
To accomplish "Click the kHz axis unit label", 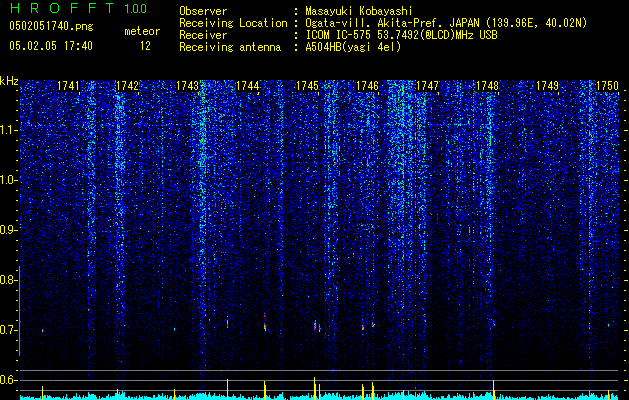I will click(9, 81).
